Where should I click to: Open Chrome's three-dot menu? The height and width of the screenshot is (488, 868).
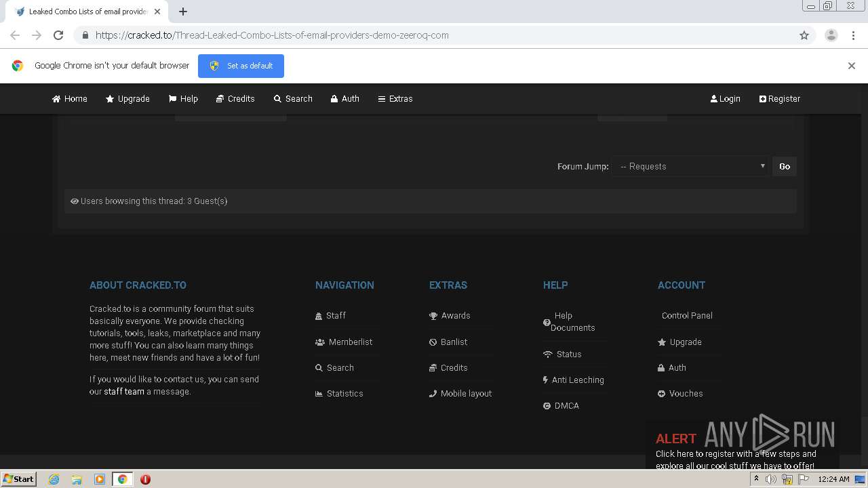pos(854,35)
